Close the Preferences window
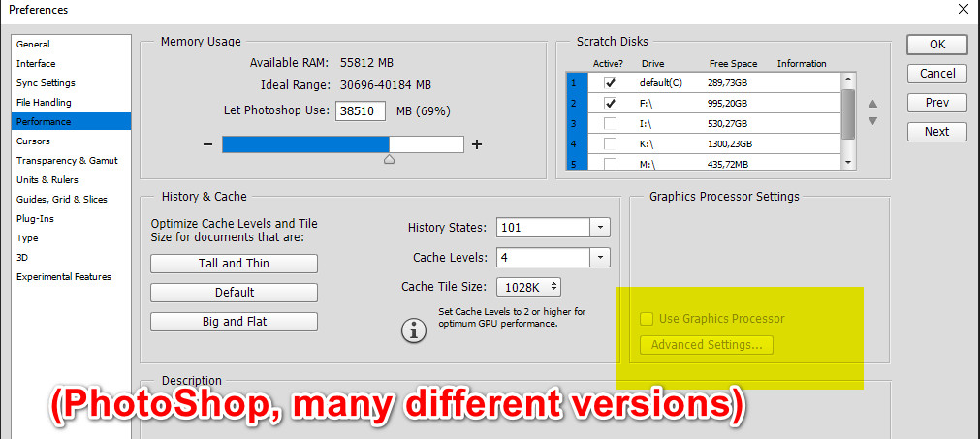Screen dimensions: 980x439 pyautogui.click(x=964, y=9)
